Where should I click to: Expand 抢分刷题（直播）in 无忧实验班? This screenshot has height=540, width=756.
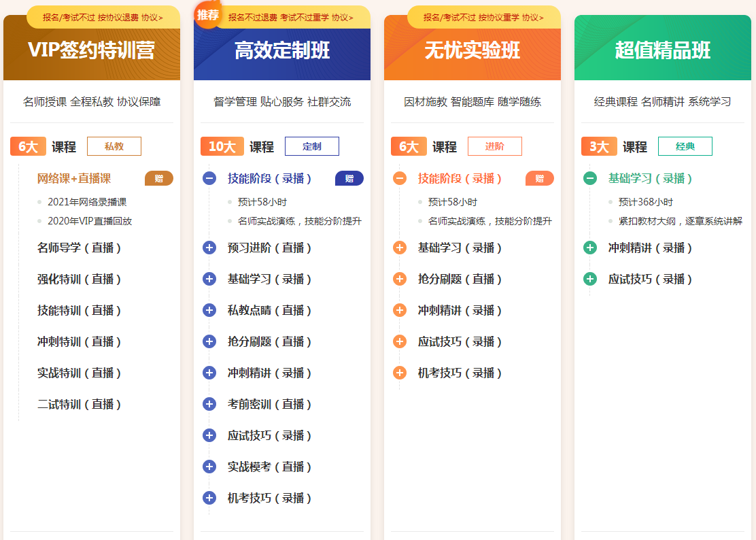point(399,279)
